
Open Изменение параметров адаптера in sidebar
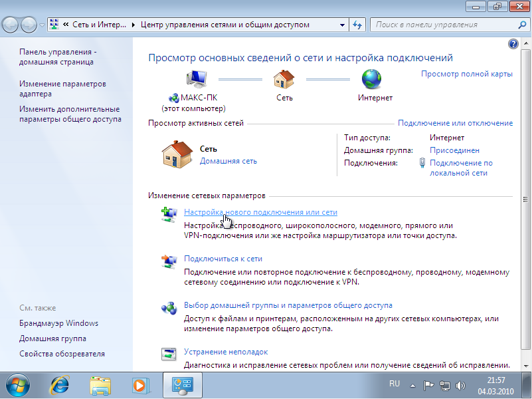tap(62, 89)
